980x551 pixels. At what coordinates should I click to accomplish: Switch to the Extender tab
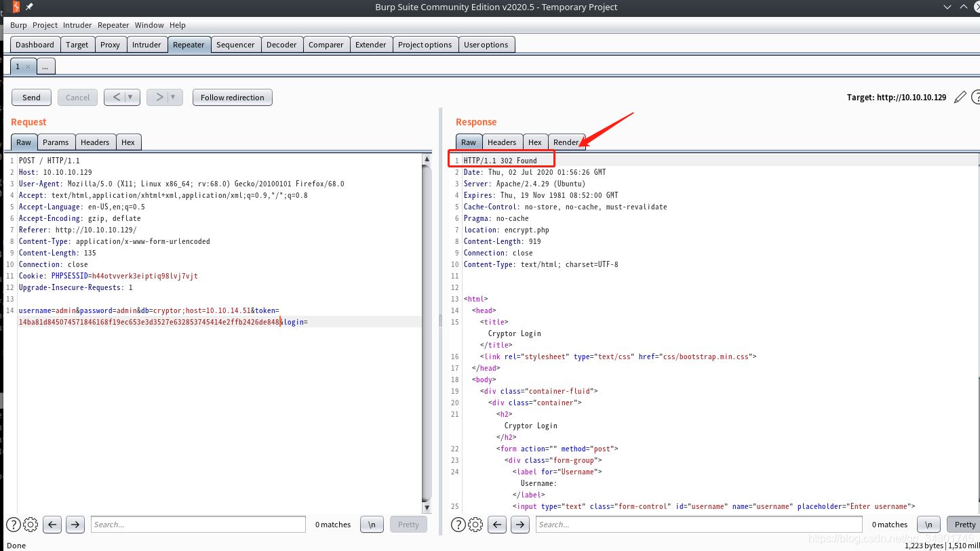tap(371, 45)
